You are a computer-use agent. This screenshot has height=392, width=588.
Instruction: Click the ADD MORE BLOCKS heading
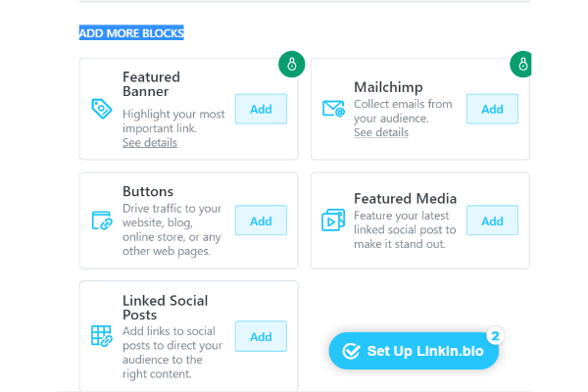[x=131, y=33]
